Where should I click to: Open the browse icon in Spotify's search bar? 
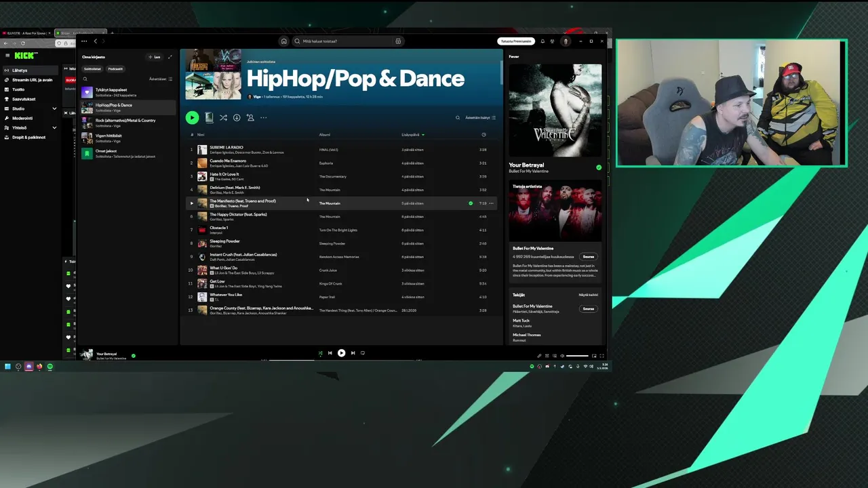[x=398, y=41]
